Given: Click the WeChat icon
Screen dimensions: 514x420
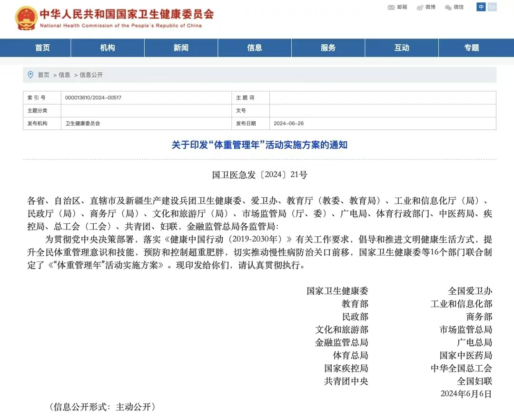Looking at the screenshot, I should point(448,7).
